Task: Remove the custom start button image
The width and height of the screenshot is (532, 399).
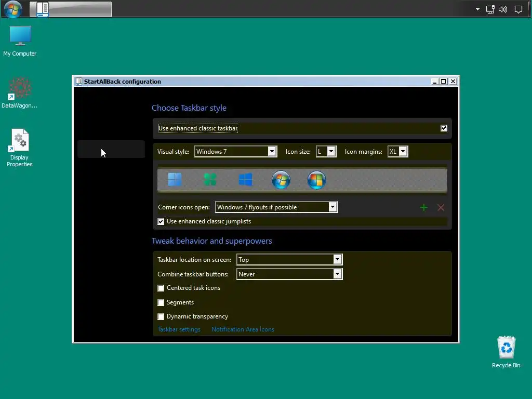Action: pyautogui.click(x=441, y=207)
